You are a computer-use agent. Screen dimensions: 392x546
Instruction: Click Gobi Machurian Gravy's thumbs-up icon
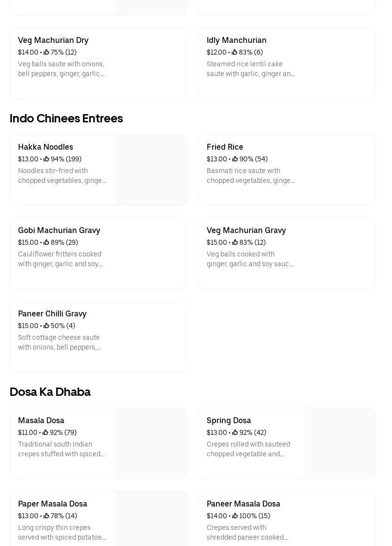click(x=46, y=242)
